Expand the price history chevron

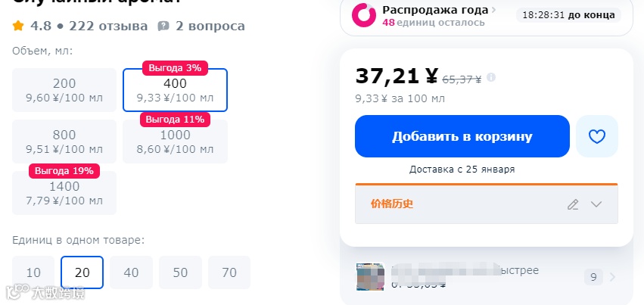(x=596, y=204)
